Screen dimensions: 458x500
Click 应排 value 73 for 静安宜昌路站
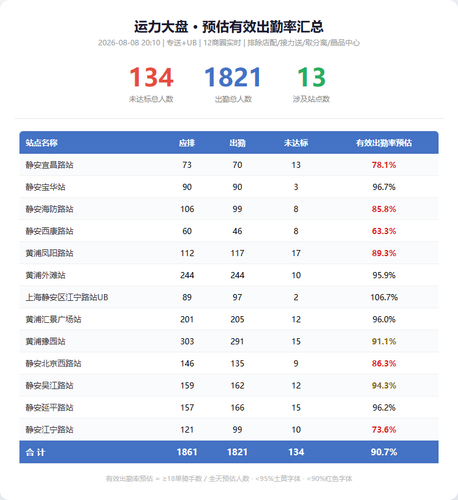pyautogui.click(x=187, y=165)
